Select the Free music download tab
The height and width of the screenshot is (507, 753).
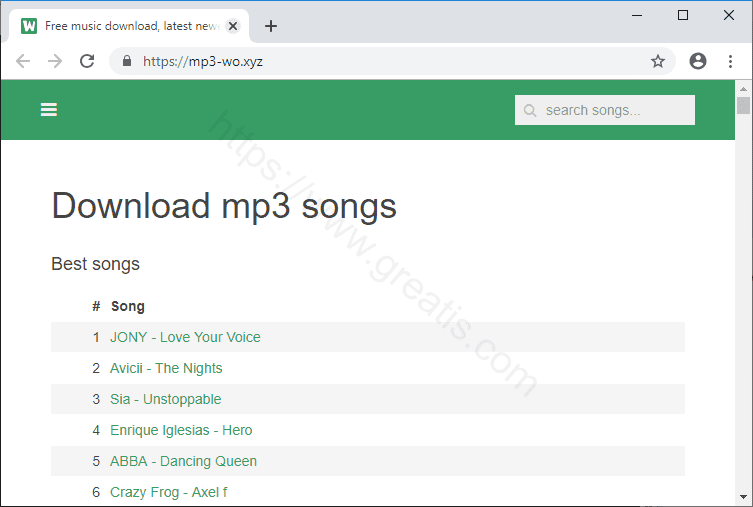(129, 26)
